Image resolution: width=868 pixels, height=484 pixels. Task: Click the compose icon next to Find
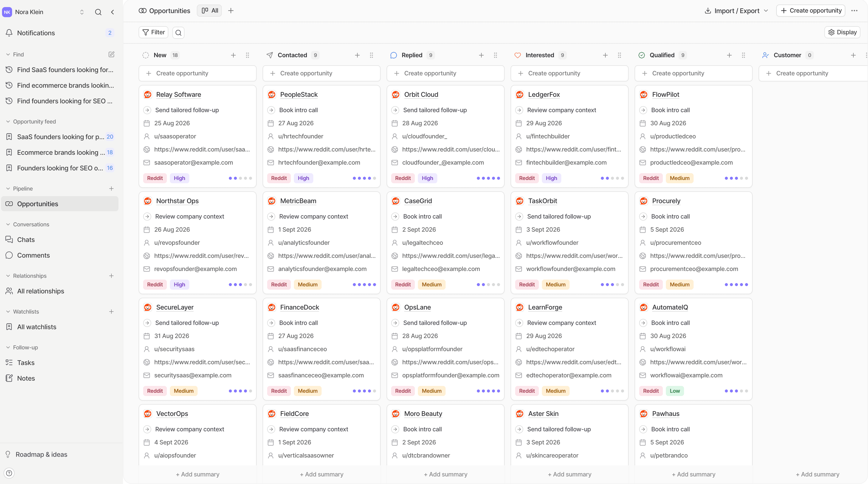(111, 54)
